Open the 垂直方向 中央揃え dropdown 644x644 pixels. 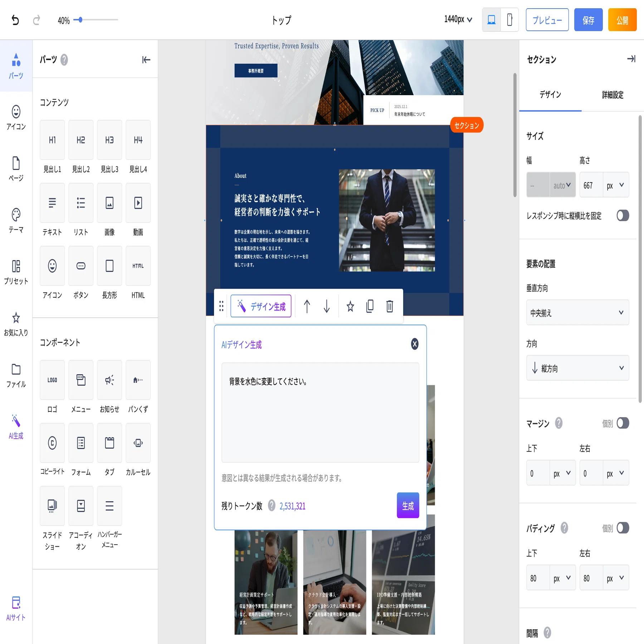[577, 313]
